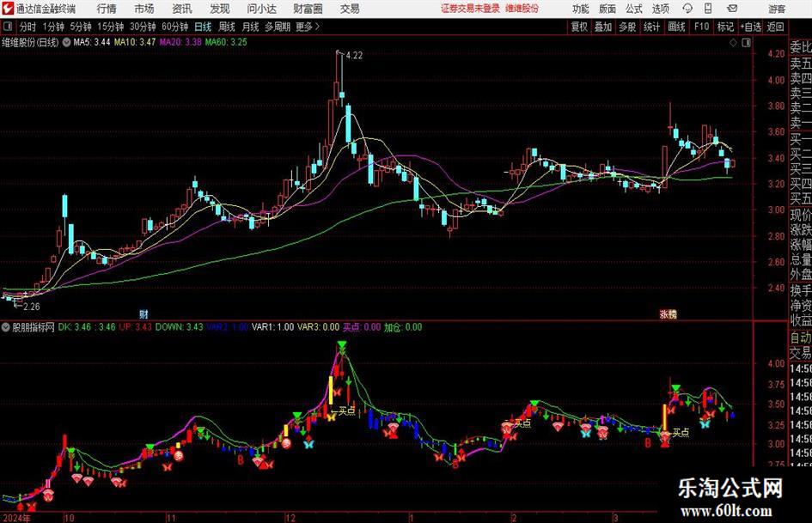Image resolution: width=812 pixels, height=523 pixels.
Task: Open the envelope messages icon
Action: click(x=732, y=9)
